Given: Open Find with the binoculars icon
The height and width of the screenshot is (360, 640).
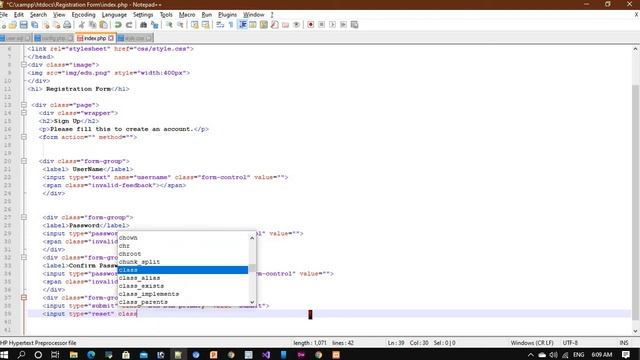Looking at the screenshot, I should (x=143, y=25).
